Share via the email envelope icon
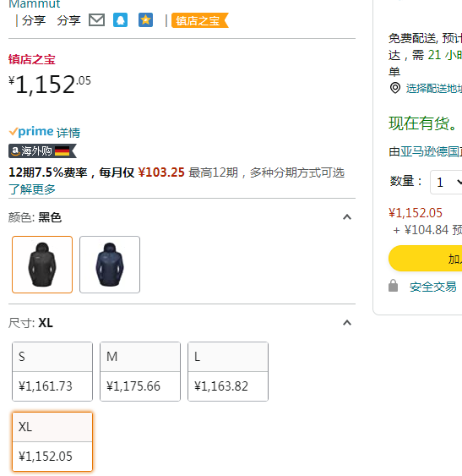Screen dimensions: 462x476 pyautogui.click(x=96, y=20)
